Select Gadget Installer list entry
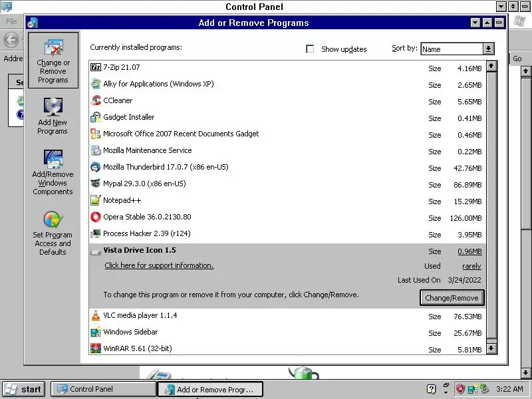Viewport: 532px width, 399px height. click(287, 118)
